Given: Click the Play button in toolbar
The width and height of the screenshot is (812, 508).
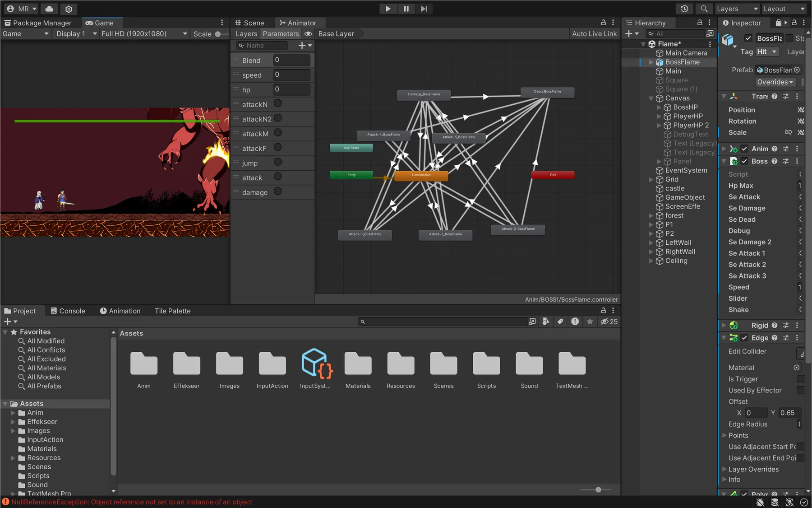Looking at the screenshot, I should pyautogui.click(x=388, y=9).
